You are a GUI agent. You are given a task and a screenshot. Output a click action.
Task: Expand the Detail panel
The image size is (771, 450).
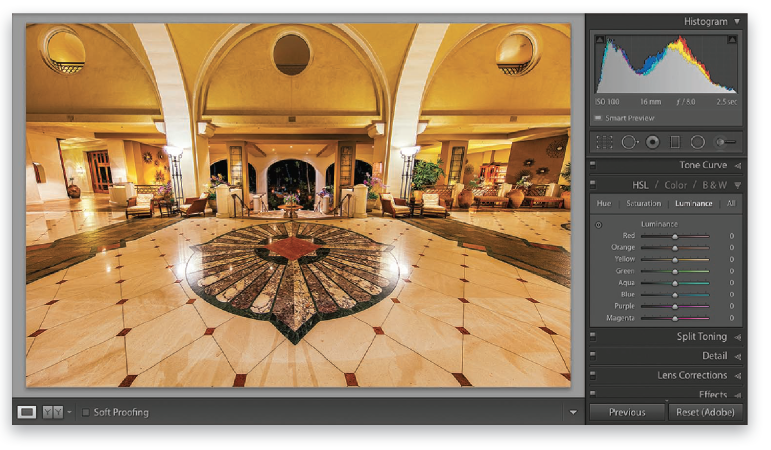point(738,356)
